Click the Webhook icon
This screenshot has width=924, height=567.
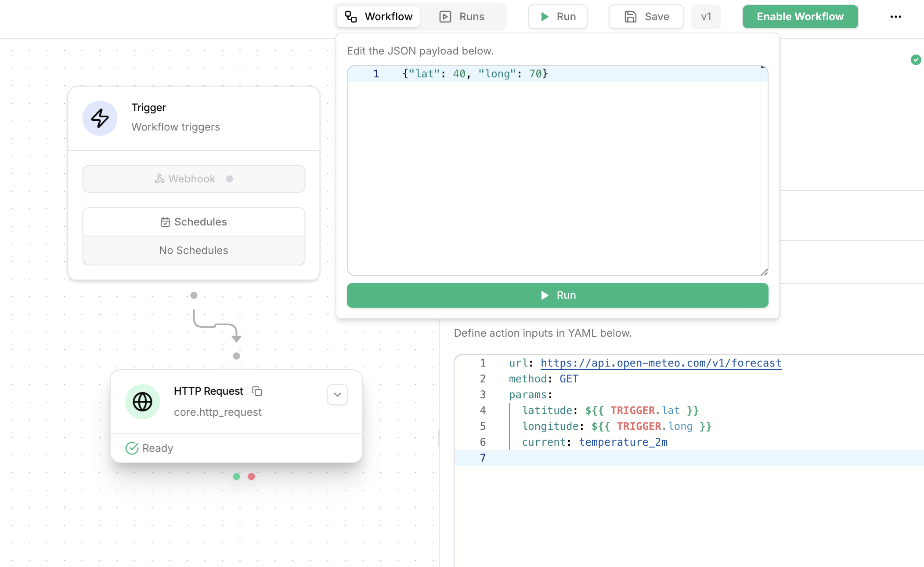pyautogui.click(x=159, y=179)
